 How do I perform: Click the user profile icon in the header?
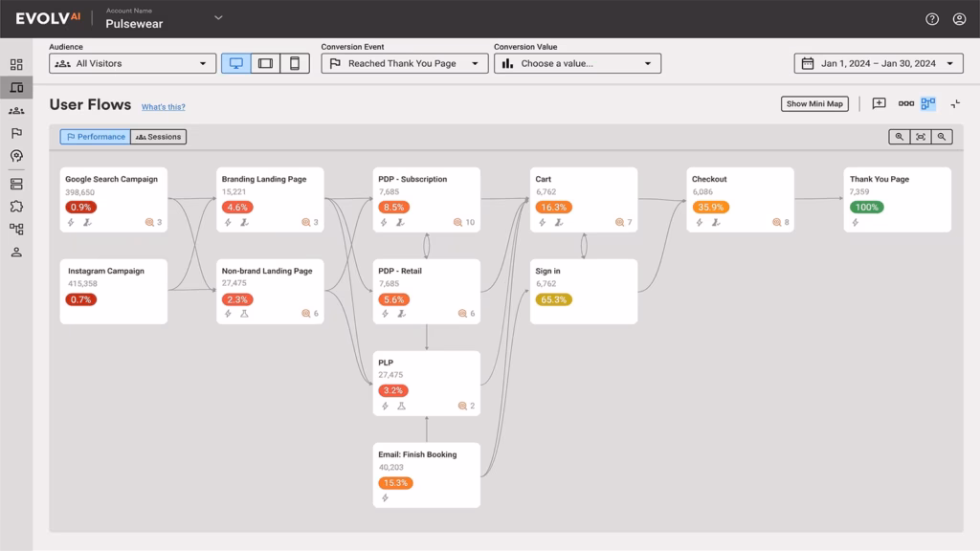pos(959,19)
